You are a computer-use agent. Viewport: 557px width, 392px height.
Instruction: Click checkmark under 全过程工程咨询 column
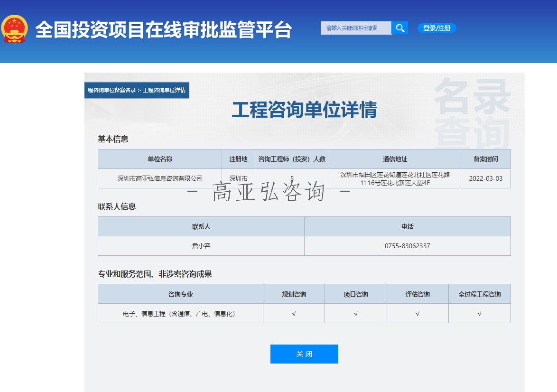point(479,314)
